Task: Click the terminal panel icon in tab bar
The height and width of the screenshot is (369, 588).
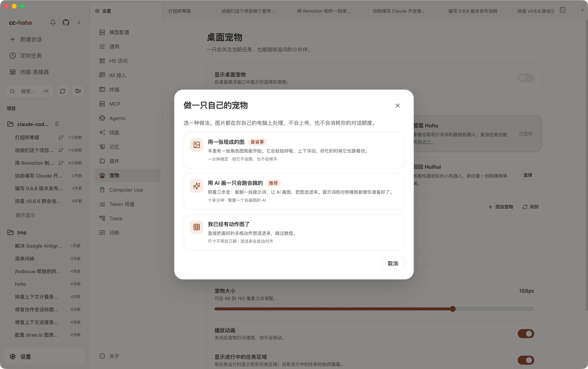Action: [x=563, y=10]
